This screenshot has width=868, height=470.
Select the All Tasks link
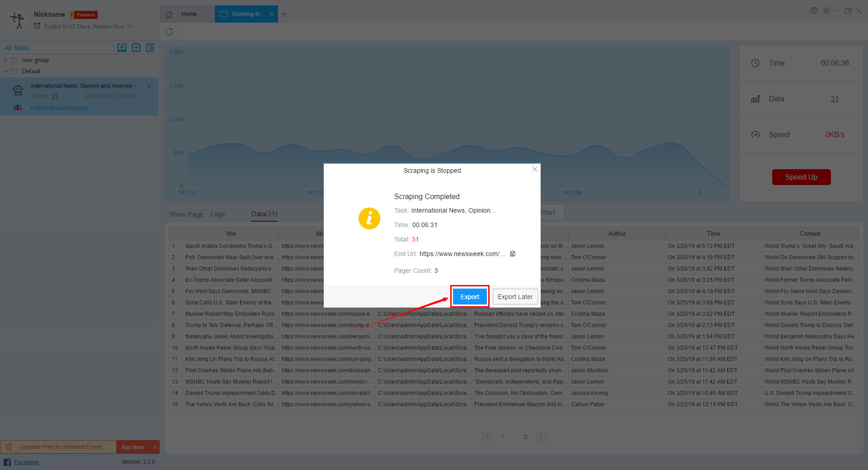(17, 48)
